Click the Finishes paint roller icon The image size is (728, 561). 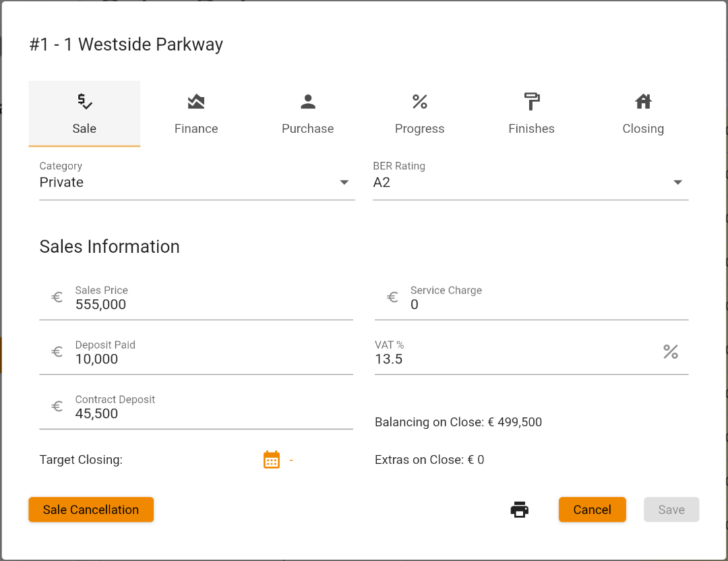tap(532, 102)
